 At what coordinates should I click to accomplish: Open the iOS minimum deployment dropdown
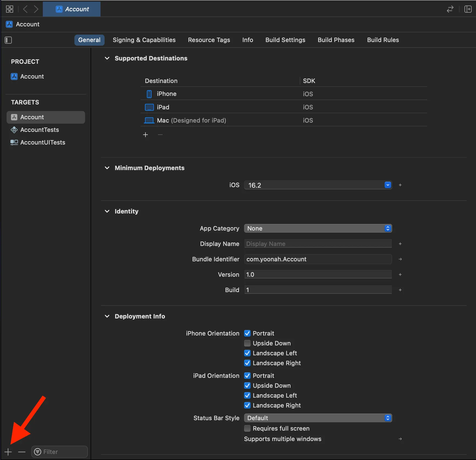388,185
